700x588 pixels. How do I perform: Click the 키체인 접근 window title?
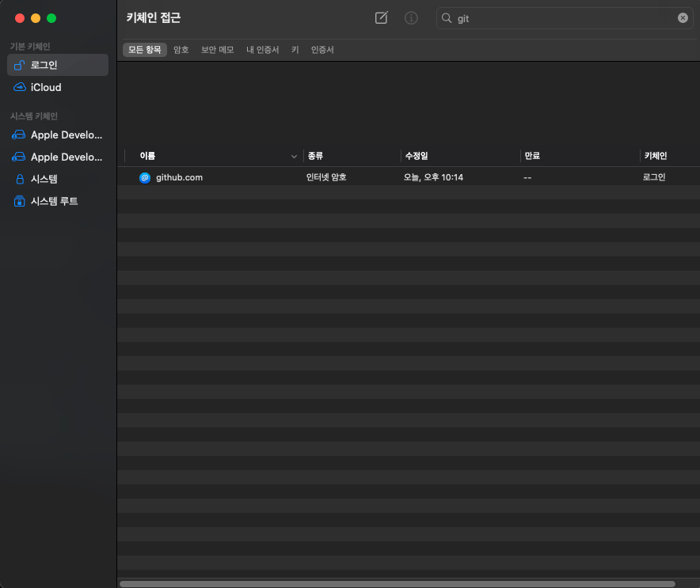[x=153, y=18]
